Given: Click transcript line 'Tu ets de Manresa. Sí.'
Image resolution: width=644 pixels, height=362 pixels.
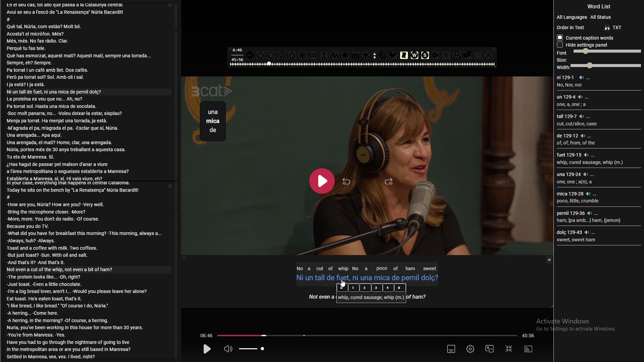Looking at the screenshot, I should [30, 157].
